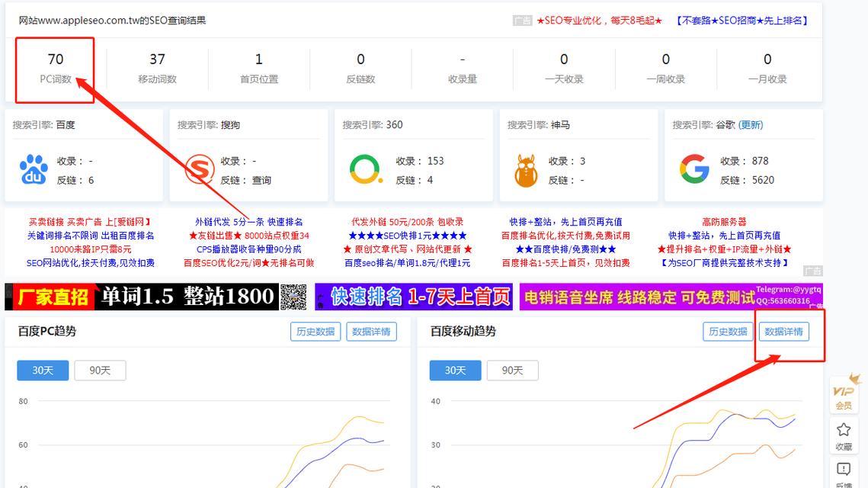Click the 一月收录 statistic
Screen dimensions: 868x488
[x=767, y=68]
